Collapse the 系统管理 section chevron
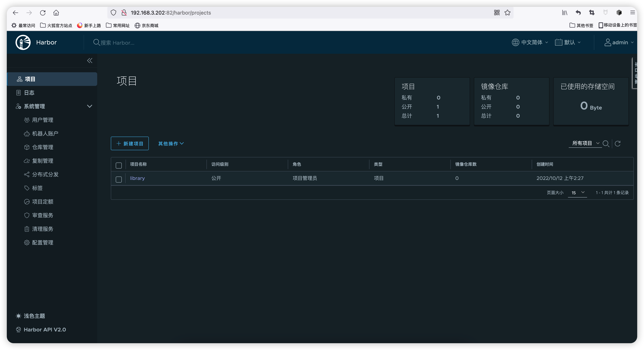The width and height of the screenshot is (644, 350). click(x=89, y=106)
